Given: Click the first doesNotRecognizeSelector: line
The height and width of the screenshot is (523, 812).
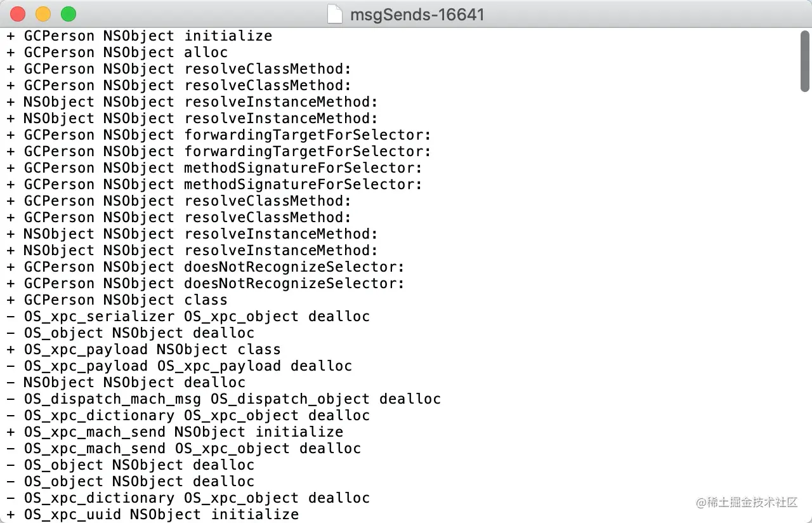Looking at the screenshot, I should pyautogui.click(x=206, y=267).
